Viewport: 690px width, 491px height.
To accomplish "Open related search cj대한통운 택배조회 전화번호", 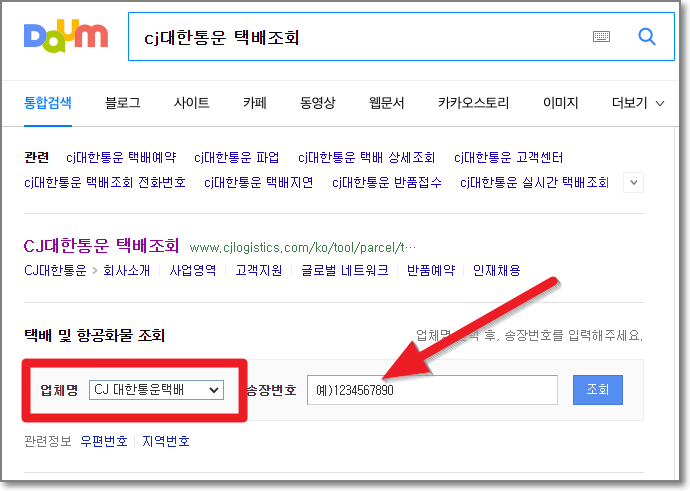I will (105, 182).
